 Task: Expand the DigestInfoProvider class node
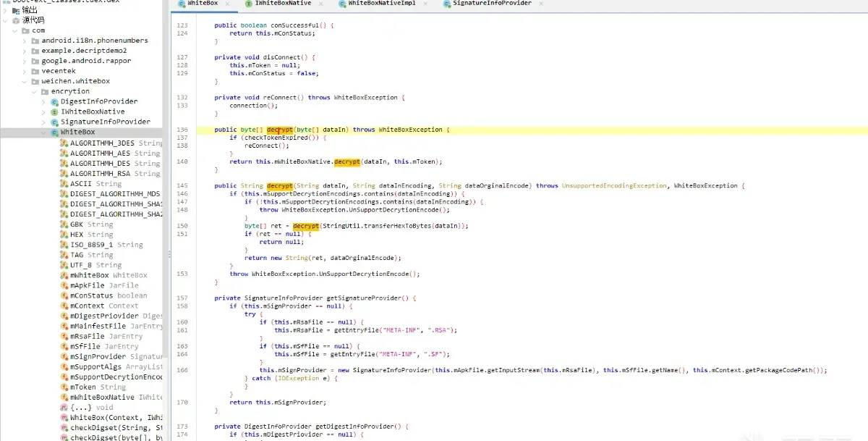tap(43, 101)
